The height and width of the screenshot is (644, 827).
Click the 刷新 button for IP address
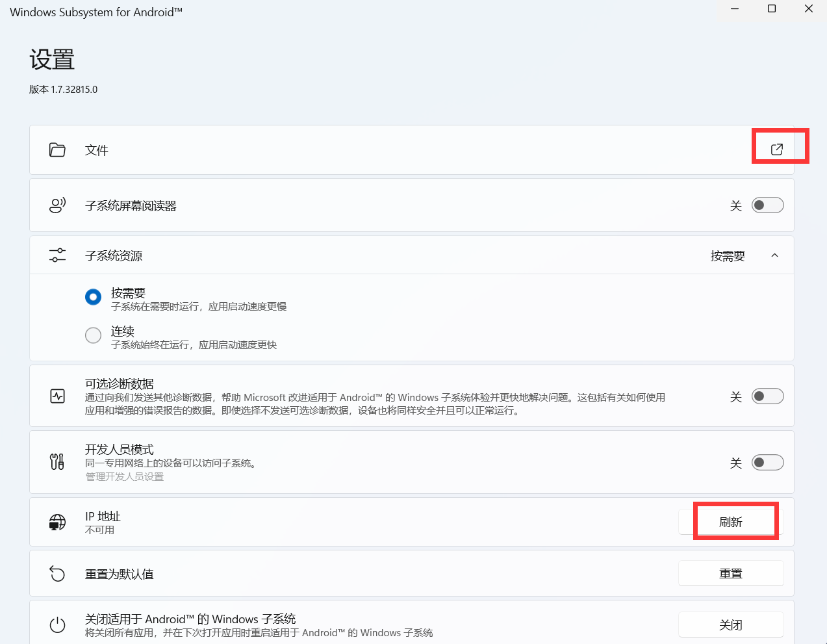[731, 522]
